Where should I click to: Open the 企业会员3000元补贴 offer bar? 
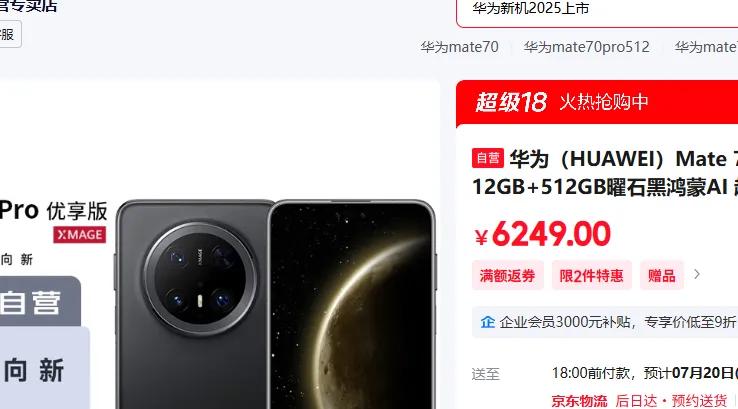(605, 322)
